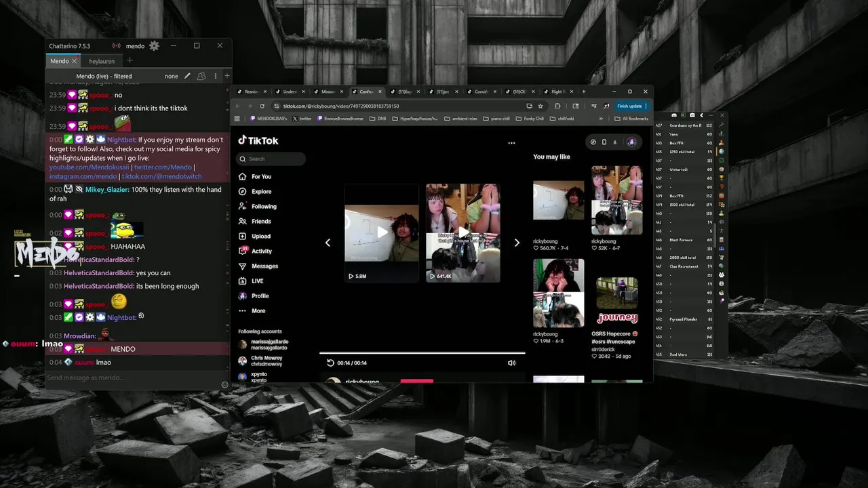Click the Mikey_Glazier username in chat
The height and width of the screenshot is (488, 868).
(107, 190)
